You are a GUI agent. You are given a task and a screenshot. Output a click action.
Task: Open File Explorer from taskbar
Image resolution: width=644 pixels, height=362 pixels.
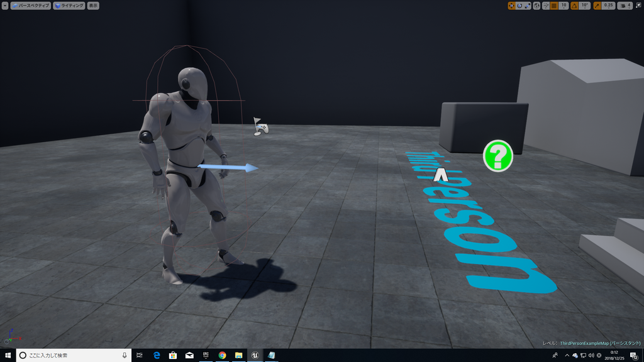point(238,356)
